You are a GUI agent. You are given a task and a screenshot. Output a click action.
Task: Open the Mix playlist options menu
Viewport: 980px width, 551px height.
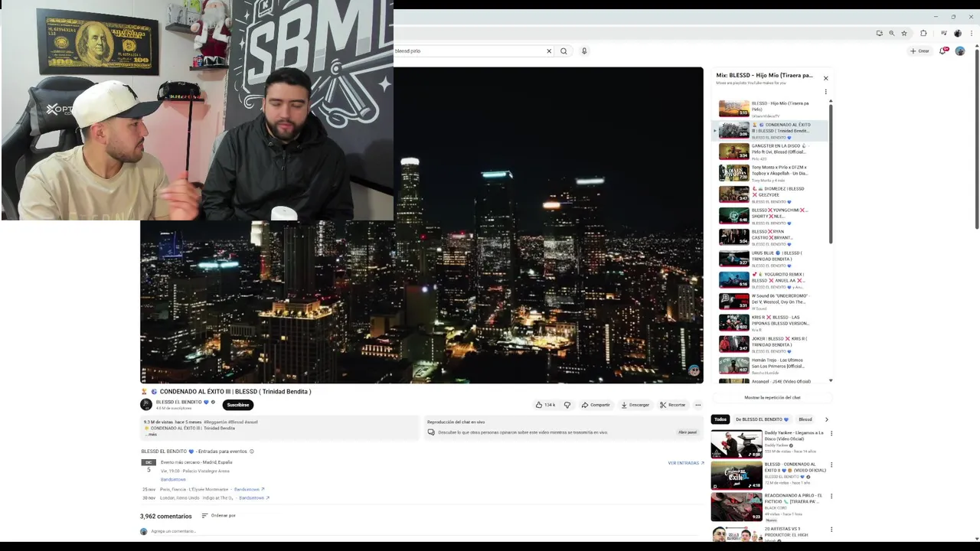click(825, 92)
